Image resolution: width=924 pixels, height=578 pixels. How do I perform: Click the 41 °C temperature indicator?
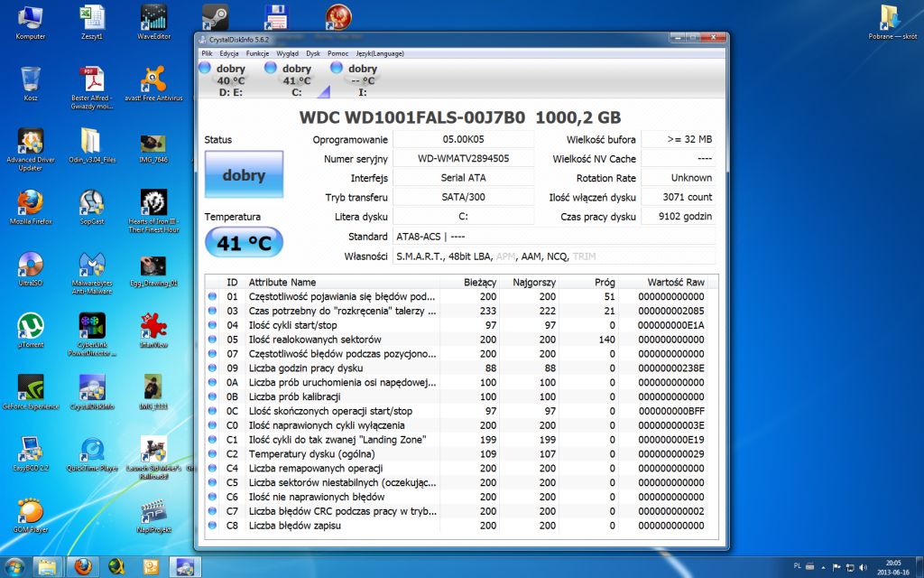pyautogui.click(x=244, y=242)
